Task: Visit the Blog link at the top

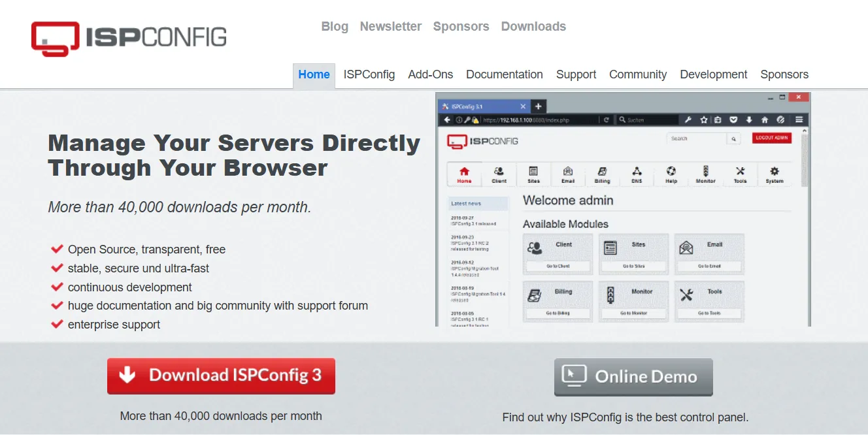Action: tap(335, 26)
